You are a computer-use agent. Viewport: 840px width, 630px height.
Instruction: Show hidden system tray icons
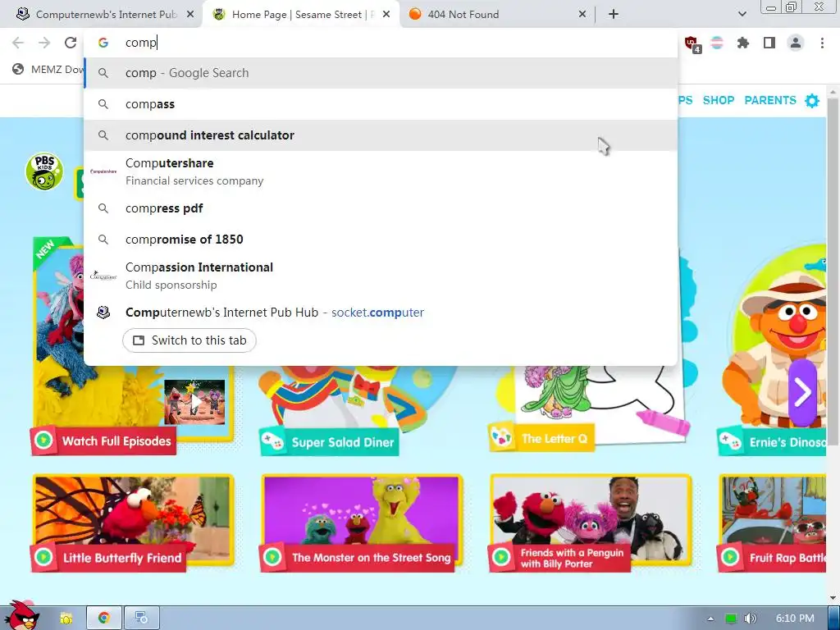(x=710, y=619)
